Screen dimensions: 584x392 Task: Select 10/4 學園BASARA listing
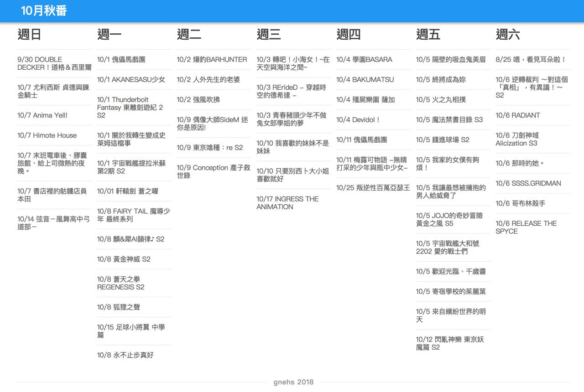pyautogui.click(x=364, y=59)
